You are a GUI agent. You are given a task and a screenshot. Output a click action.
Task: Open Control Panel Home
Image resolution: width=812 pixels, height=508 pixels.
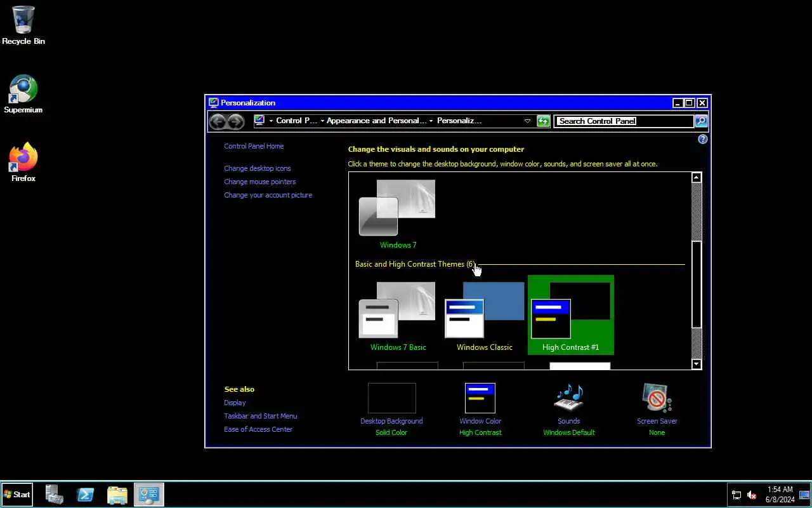[x=254, y=146]
